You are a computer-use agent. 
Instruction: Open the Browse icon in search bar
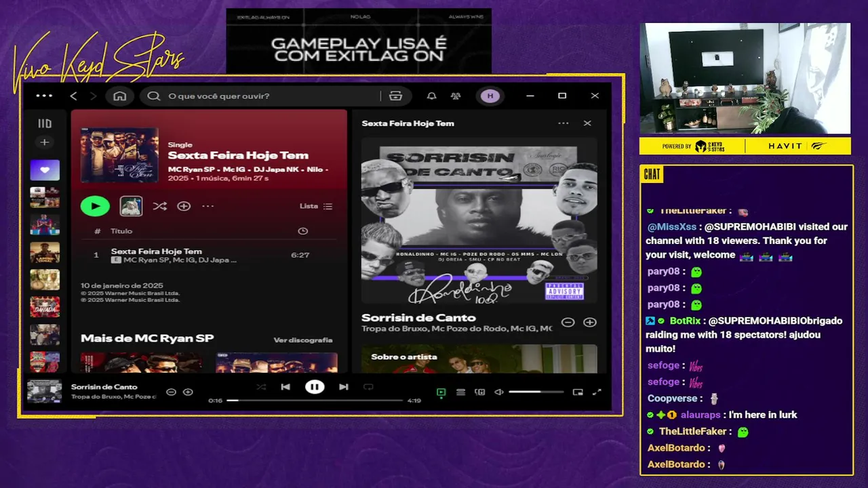tap(396, 96)
